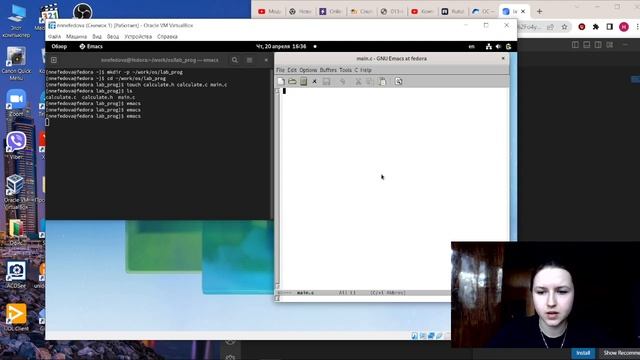This screenshot has height=360, width=640.
Task: Open VirtualBox Файл menu
Action: (54, 37)
